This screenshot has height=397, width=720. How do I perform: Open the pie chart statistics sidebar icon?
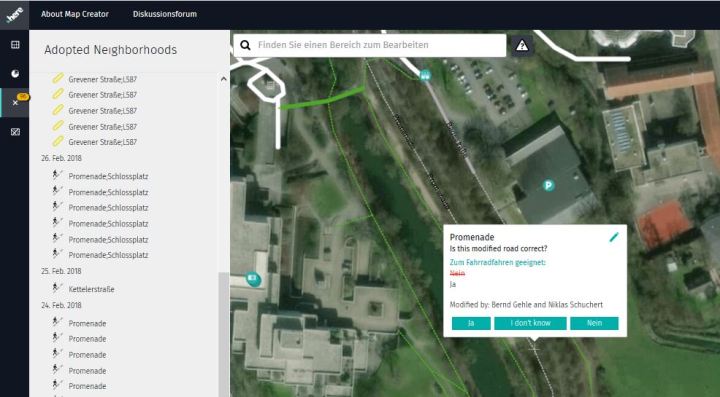point(15,73)
